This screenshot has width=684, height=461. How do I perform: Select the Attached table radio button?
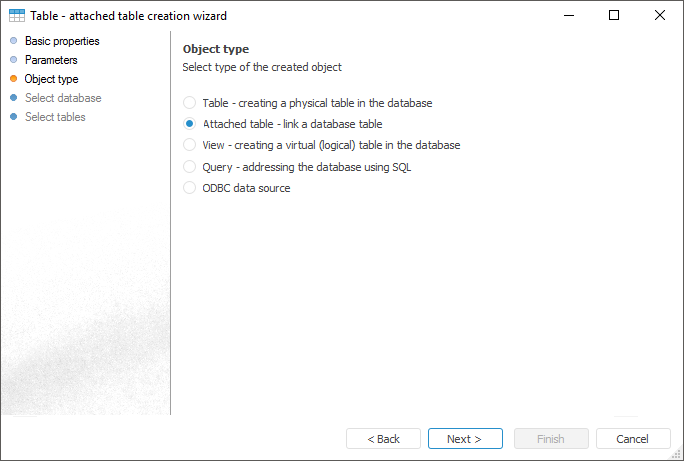tap(190, 124)
